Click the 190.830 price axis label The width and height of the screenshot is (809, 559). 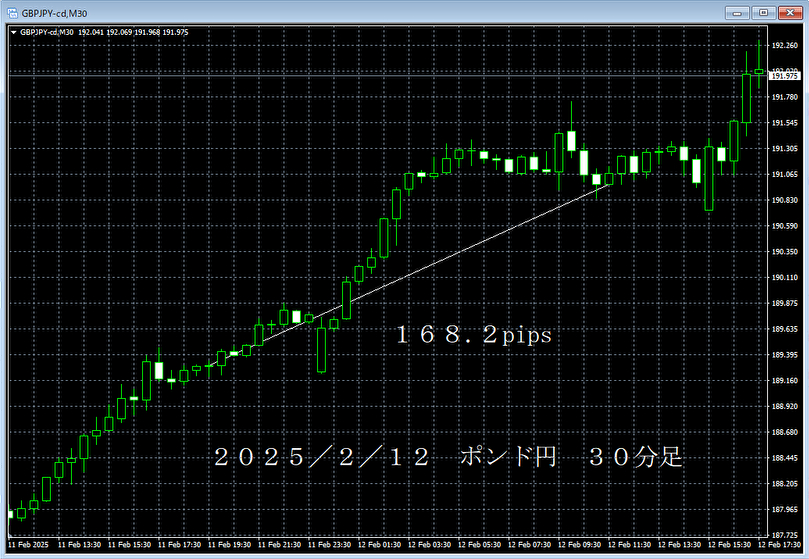pyautogui.click(x=784, y=200)
